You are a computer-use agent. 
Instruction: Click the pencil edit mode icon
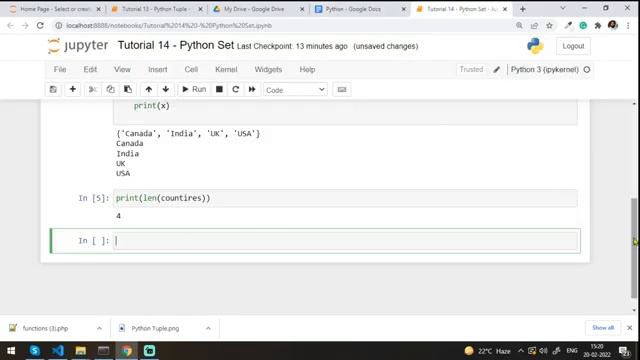[496, 70]
